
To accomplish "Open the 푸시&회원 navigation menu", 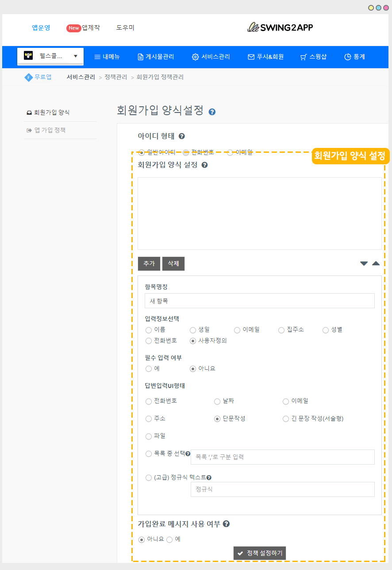I will [265, 57].
